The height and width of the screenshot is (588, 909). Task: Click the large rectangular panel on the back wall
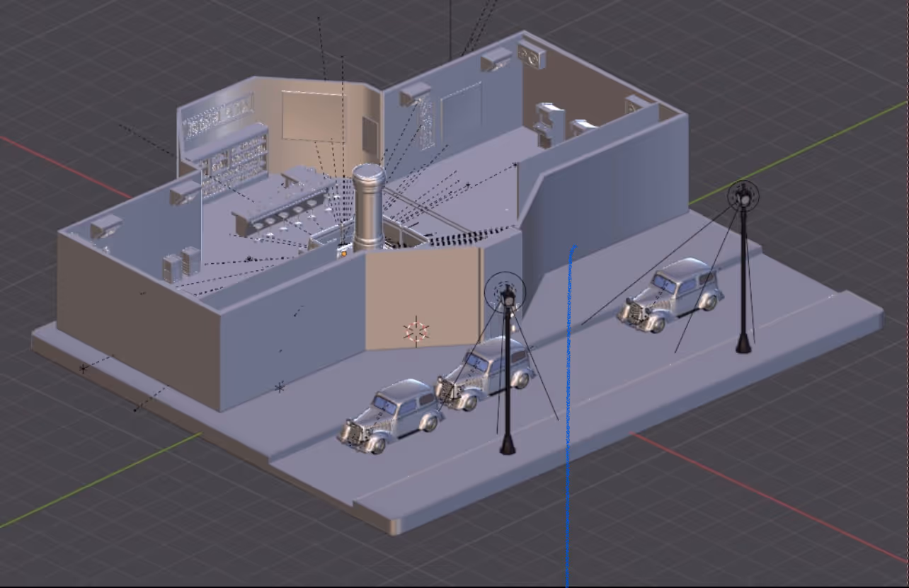click(x=311, y=115)
